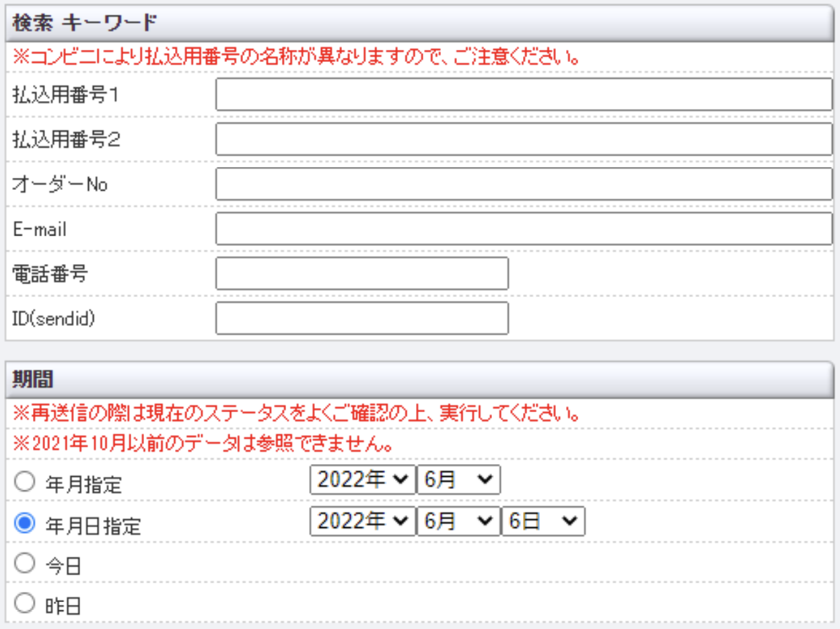Click the 年月日指定 label text
Image resolution: width=840 pixels, height=629 pixels.
tap(94, 526)
